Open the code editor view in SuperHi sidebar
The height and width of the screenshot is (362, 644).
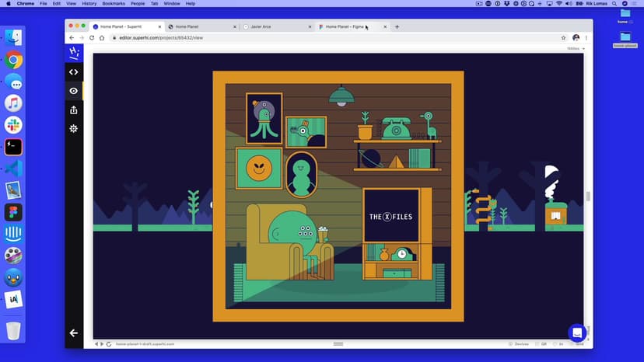tap(74, 72)
